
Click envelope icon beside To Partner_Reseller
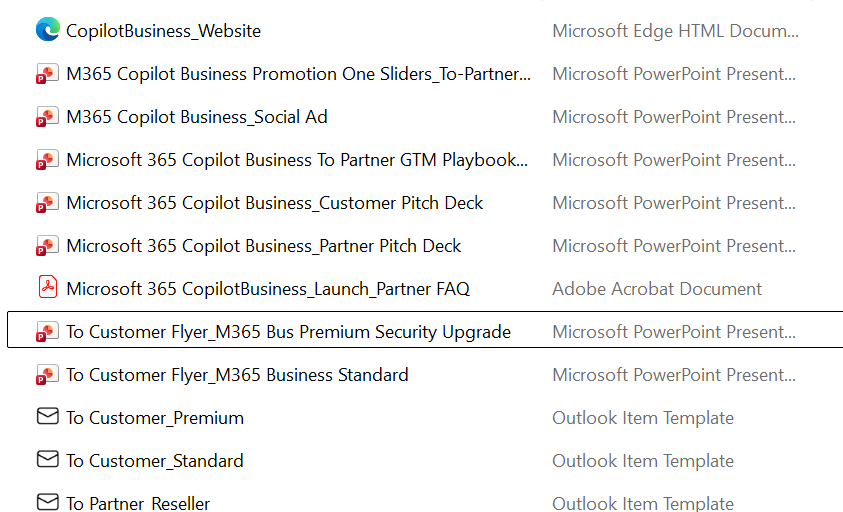47,502
